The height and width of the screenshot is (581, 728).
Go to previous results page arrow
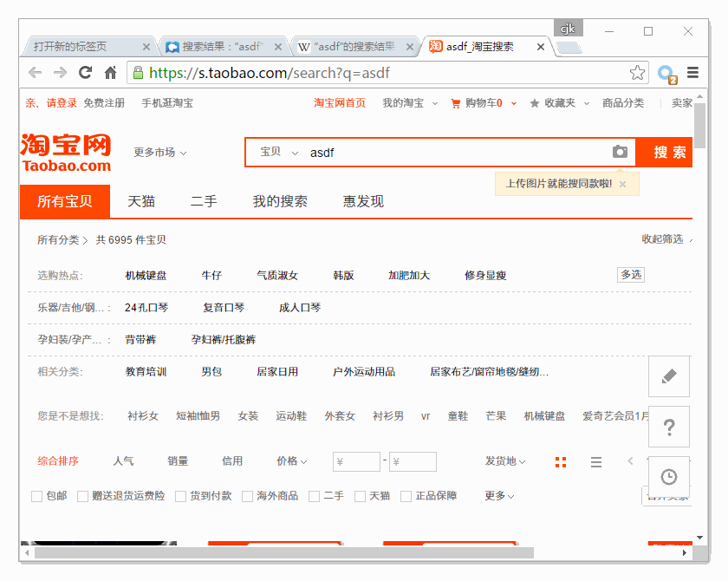point(630,461)
